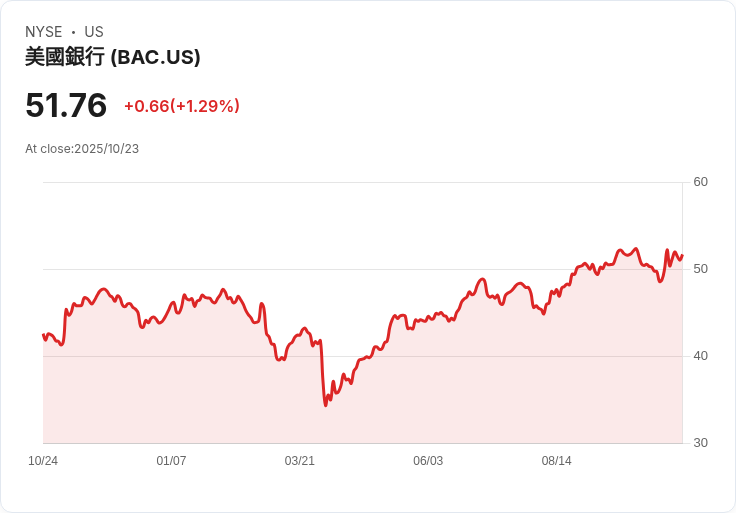The height and width of the screenshot is (513, 736).
Task: Select the 01/07 date on x-axis
Action: coord(171,461)
